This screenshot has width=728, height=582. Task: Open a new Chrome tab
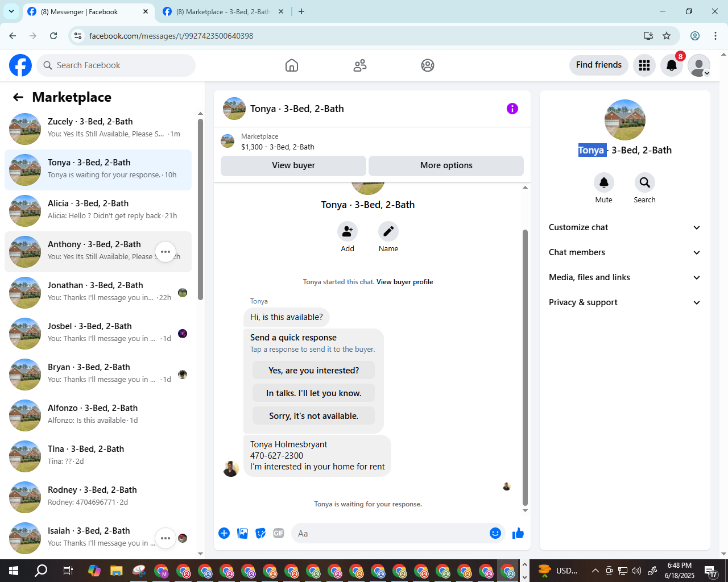(x=301, y=11)
